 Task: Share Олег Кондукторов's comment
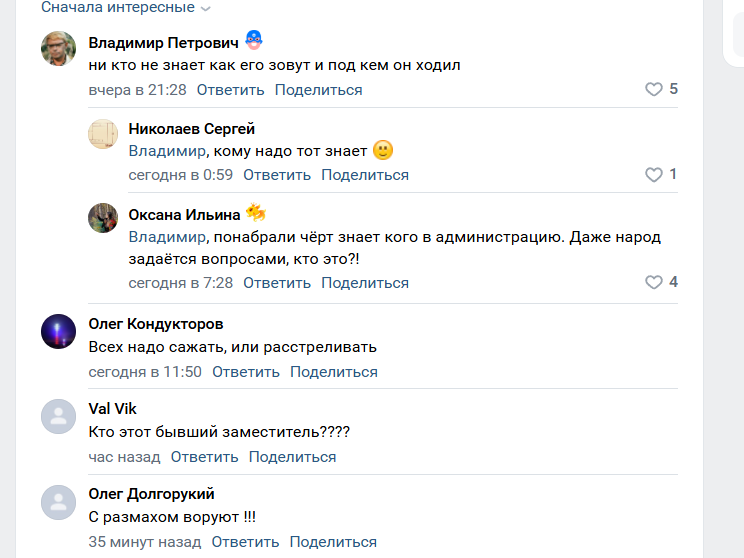[334, 372]
